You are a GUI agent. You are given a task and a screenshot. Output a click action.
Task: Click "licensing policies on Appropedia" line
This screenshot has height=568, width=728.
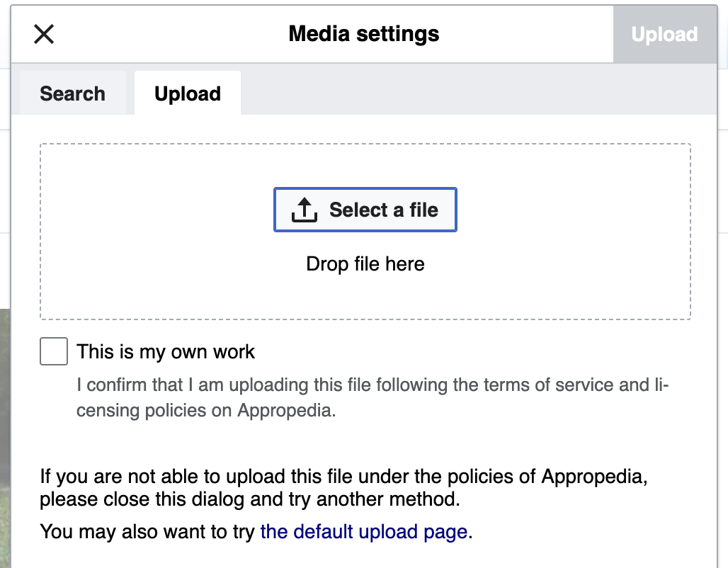205,411
